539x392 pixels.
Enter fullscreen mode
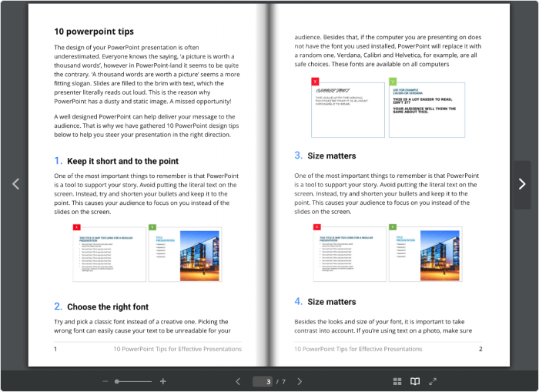pyautogui.click(x=433, y=381)
